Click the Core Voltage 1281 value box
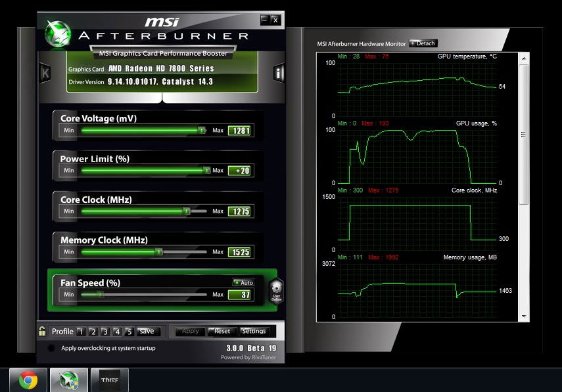 241,131
